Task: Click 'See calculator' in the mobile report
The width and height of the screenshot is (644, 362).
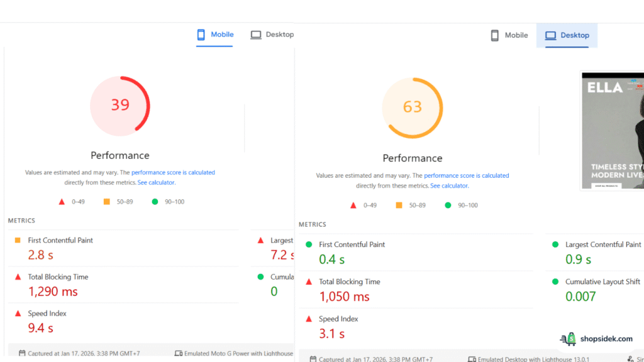Action: 156,182
